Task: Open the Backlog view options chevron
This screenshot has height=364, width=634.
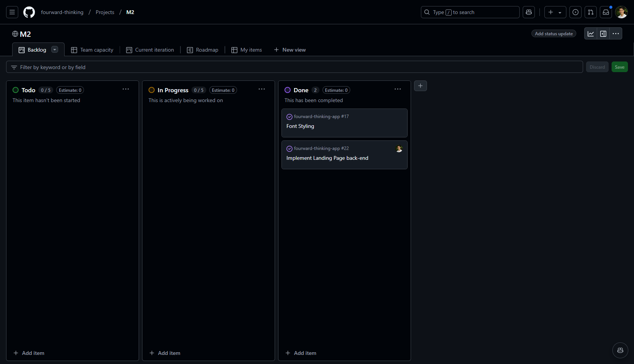Action: pos(54,49)
